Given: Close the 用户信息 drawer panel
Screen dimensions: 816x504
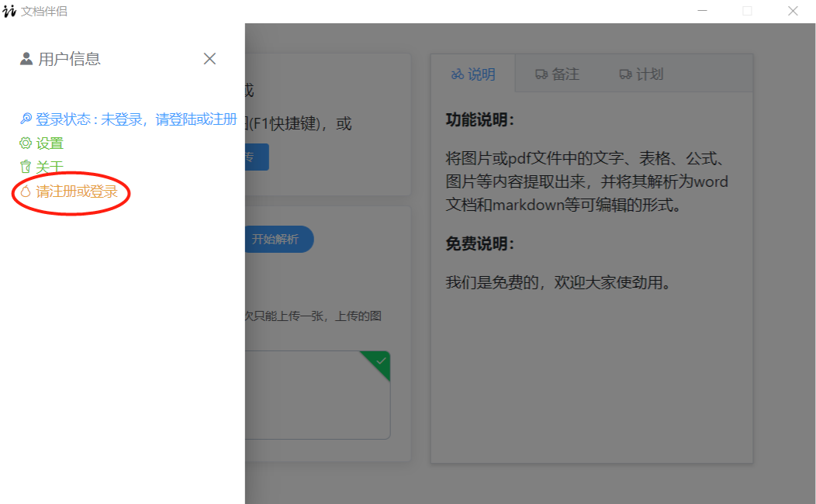Looking at the screenshot, I should pos(209,59).
